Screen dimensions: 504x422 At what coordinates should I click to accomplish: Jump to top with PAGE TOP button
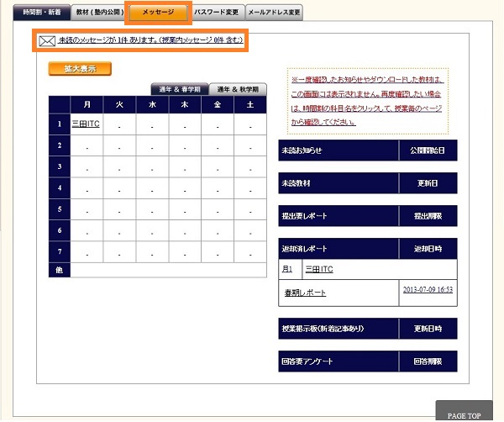click(463, 415)
